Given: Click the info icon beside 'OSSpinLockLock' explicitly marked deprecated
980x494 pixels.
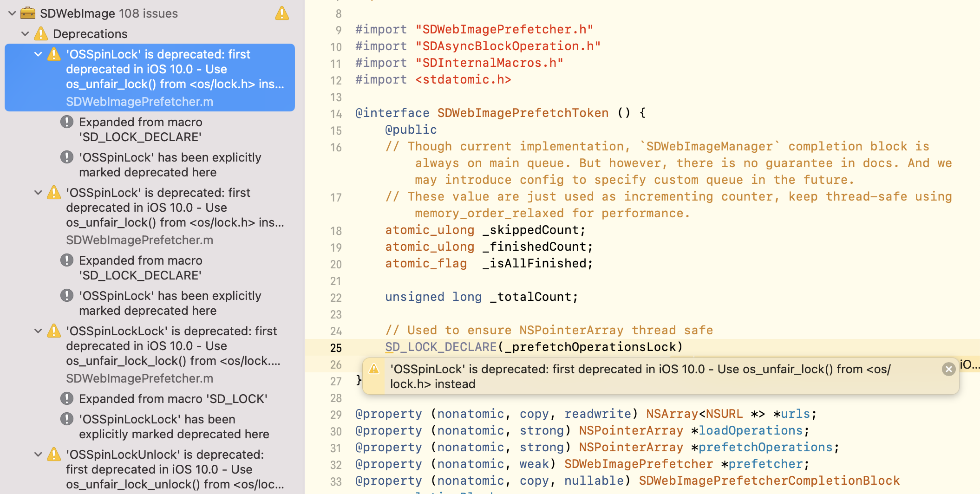Looking at the screenshot, I should (x=66, y=418).
